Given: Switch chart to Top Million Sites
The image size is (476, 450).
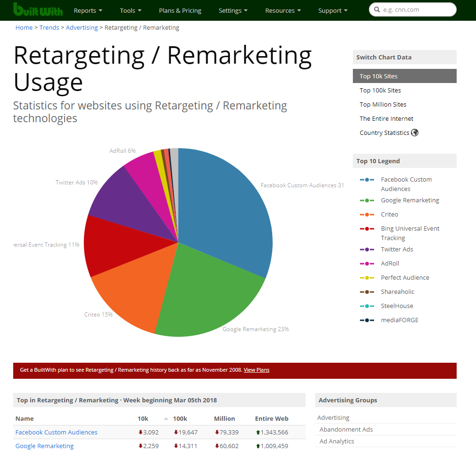Looking at the screenshot, I should 383,104.
